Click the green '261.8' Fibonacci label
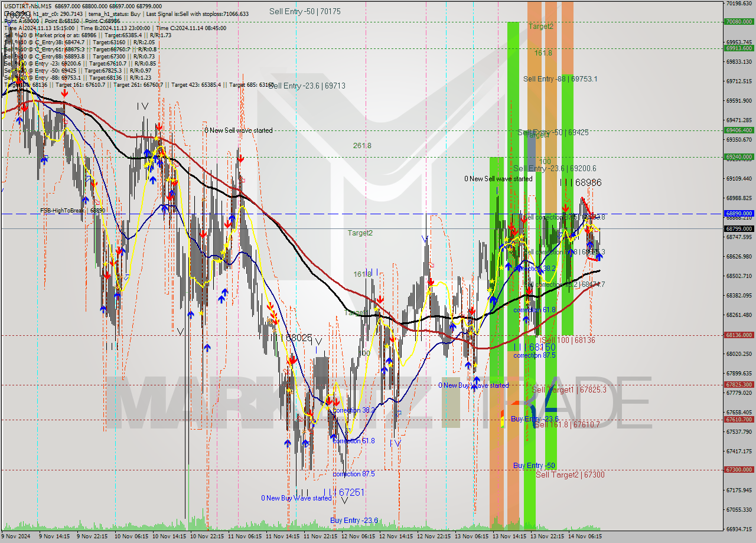Viewport: 756px width, 543px height. (362, 145)
